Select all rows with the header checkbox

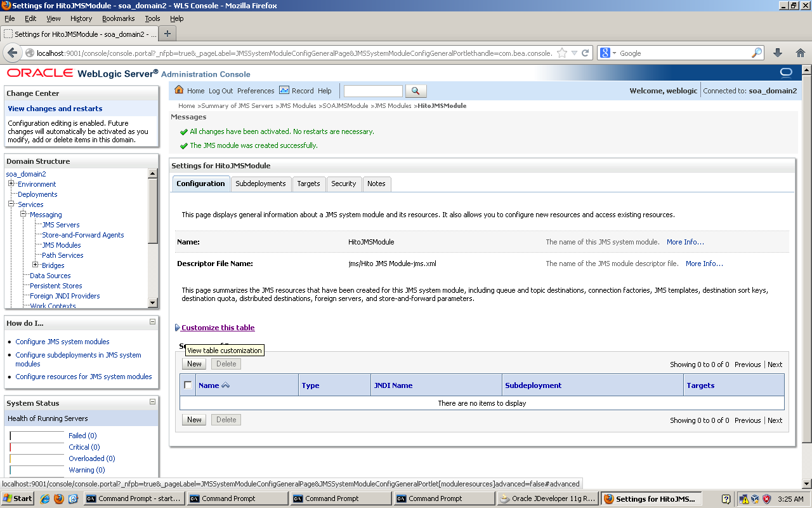click(188, 384)
